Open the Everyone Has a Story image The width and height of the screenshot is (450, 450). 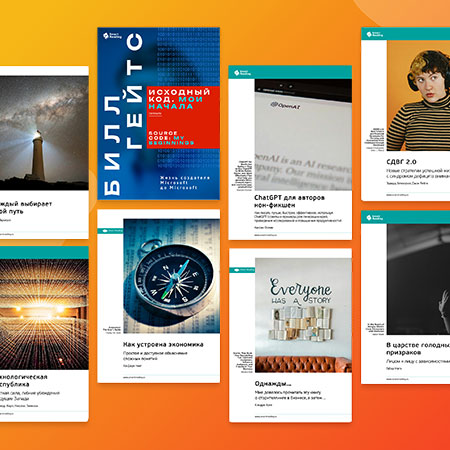pos(303,315)
